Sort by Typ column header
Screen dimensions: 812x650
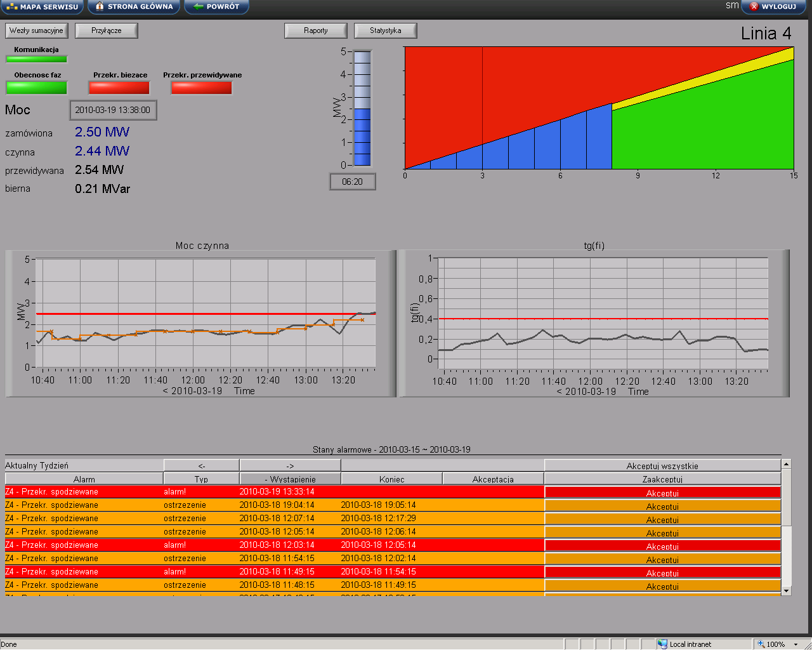(x=201, y=479)
